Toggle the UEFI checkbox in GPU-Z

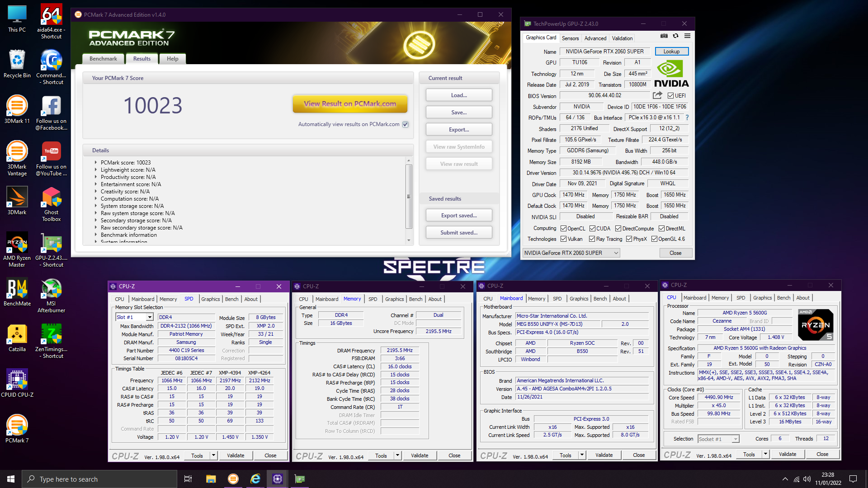[x=670, y=96]
